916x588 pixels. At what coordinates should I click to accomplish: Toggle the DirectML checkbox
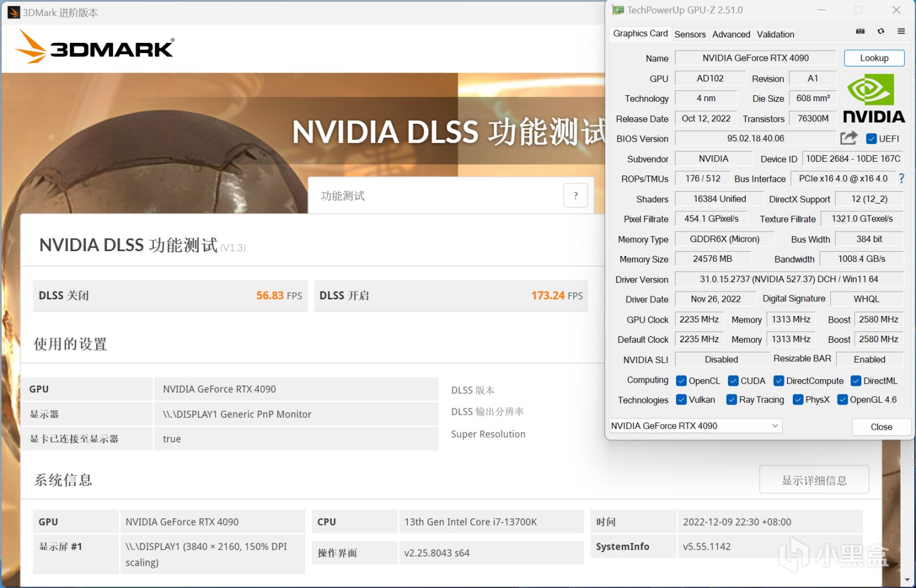856,381
